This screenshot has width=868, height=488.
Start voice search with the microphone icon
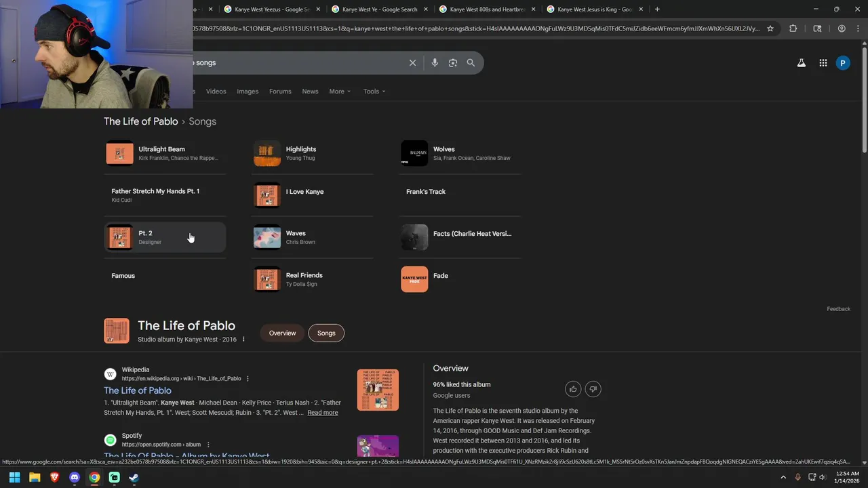tap(435, 63)
